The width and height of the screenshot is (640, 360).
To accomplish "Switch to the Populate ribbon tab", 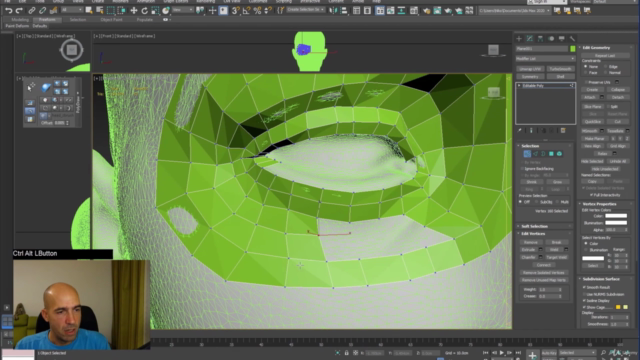I will point(144,20).
